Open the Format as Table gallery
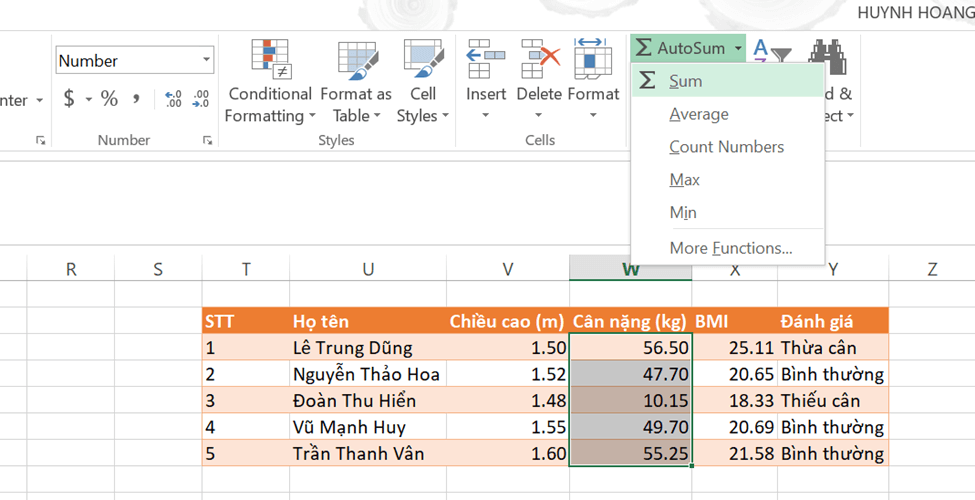The image size is (975, 500). [356, 81]
